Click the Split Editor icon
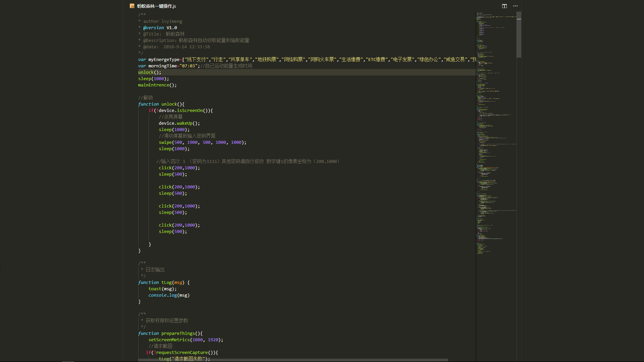 click(x=504, y=6)
